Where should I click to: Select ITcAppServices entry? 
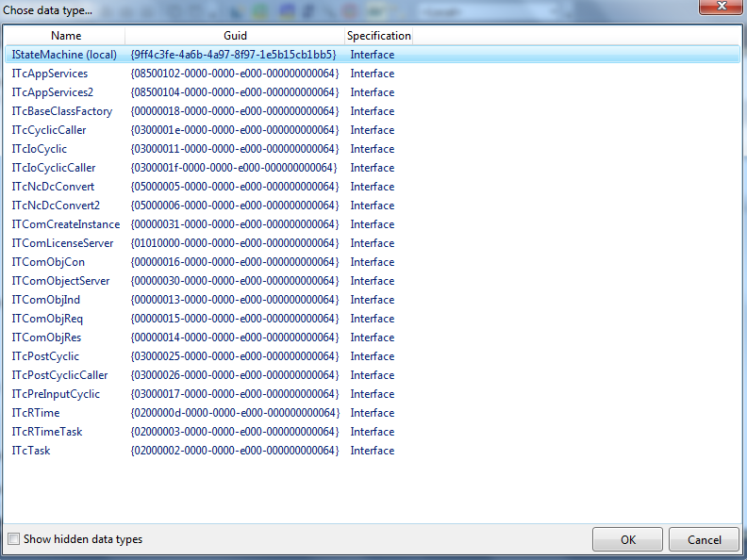tap(50, 74)
